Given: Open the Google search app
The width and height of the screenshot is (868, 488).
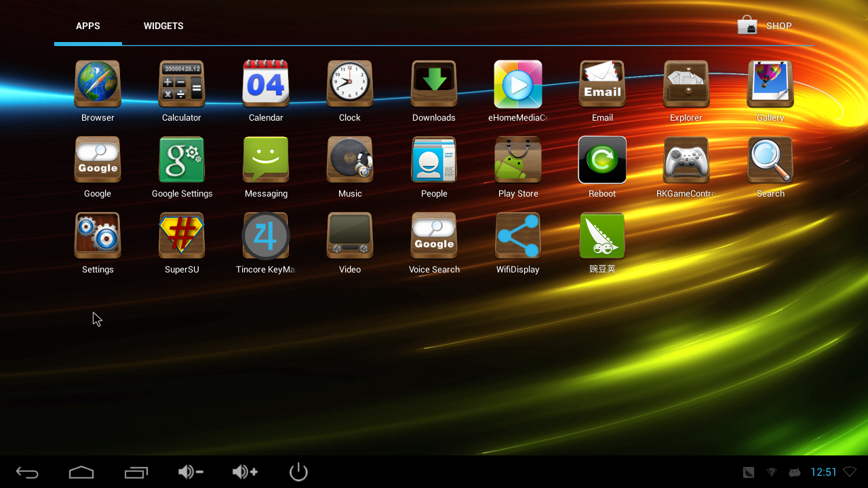Looking at the screenshot, I should pos(98,160).
